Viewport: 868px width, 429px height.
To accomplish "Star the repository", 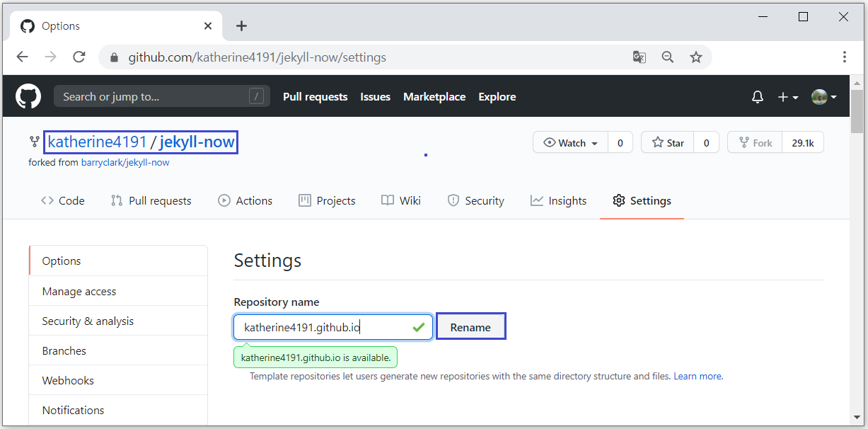I will [667, 143].
